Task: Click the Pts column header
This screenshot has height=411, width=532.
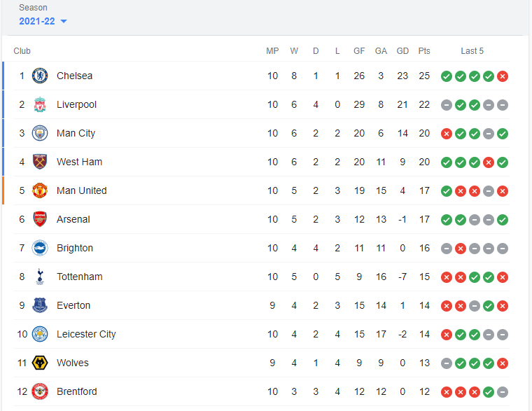Action: coord(424,51)
